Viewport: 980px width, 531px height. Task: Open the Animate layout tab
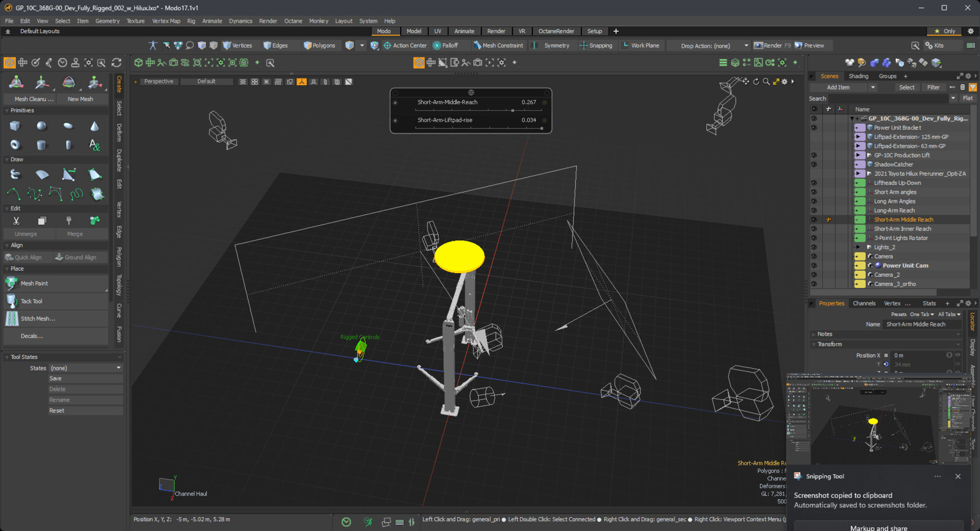464,31
